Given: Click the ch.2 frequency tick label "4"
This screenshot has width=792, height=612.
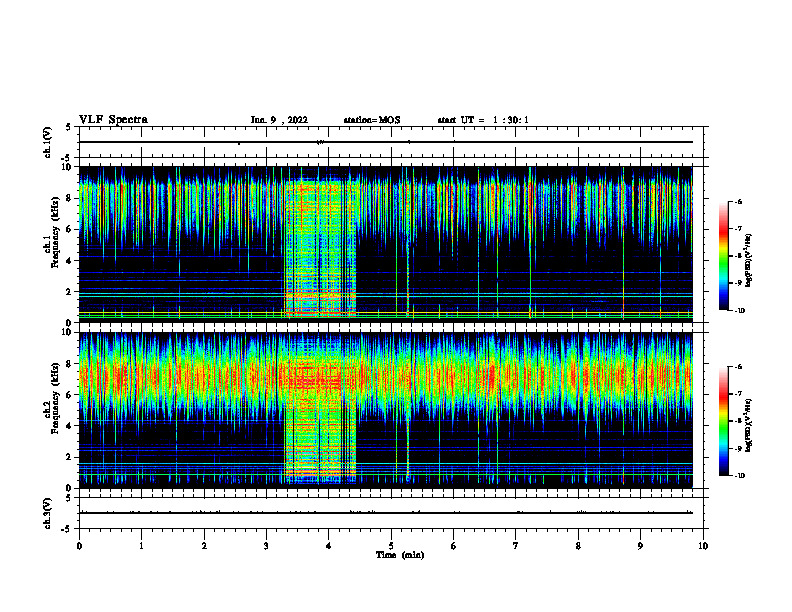Looking at the screenshot, I should click(x=69, y=426).
